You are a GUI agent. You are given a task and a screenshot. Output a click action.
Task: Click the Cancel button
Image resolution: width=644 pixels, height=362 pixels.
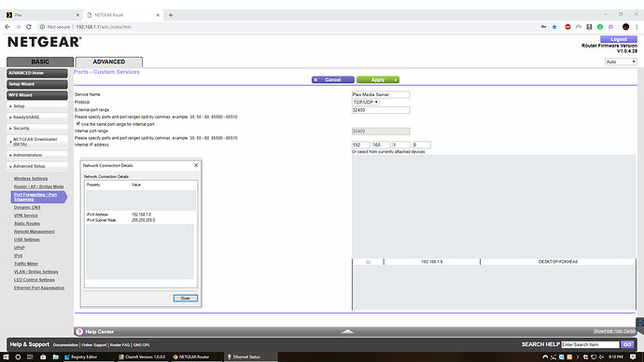click(332, 79)
